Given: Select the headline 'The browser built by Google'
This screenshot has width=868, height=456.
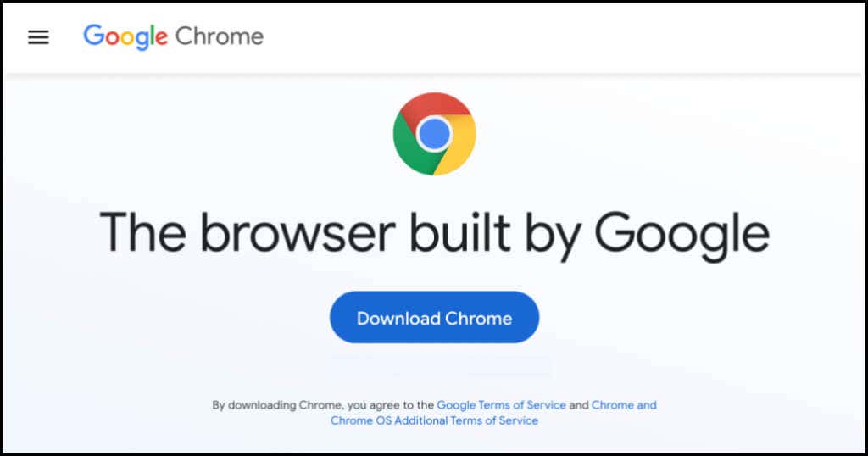Looking at the screenshot, I should click(435, 234).
